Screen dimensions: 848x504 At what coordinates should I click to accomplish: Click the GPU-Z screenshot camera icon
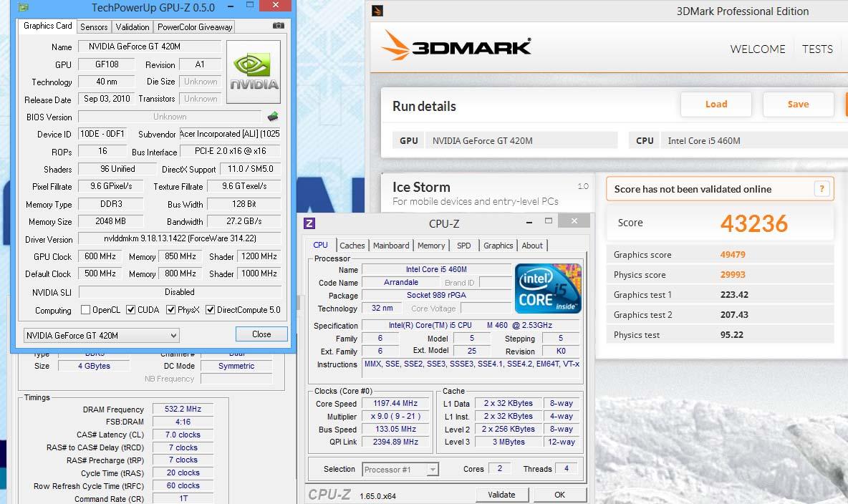click(x=278, y=26)
